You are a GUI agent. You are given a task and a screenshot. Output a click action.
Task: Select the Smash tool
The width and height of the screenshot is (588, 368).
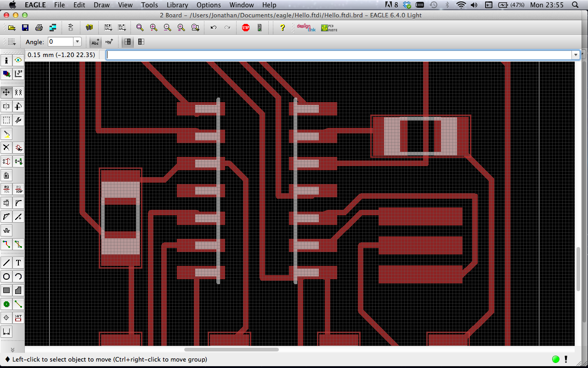tap(6, 203)
